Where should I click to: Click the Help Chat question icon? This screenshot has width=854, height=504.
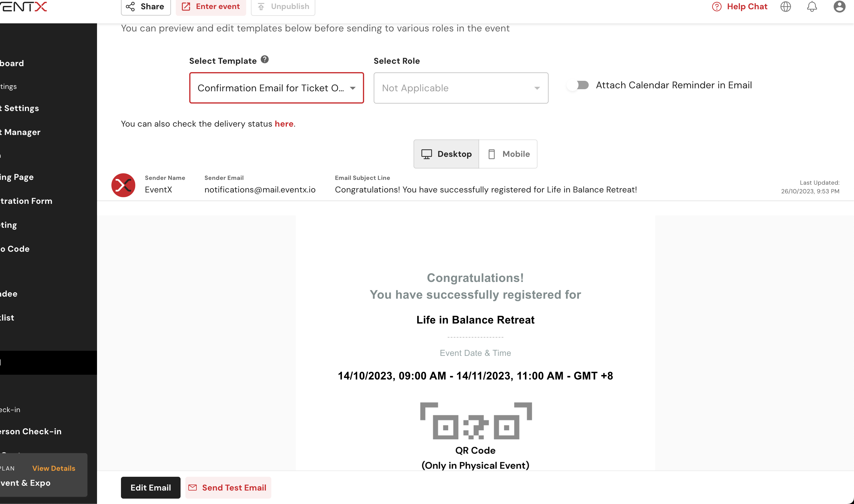tap(717, 7)
